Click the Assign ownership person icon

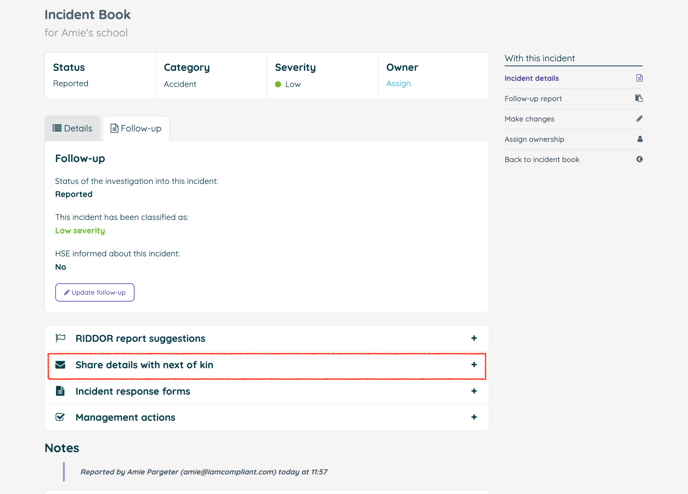[639, 139]
